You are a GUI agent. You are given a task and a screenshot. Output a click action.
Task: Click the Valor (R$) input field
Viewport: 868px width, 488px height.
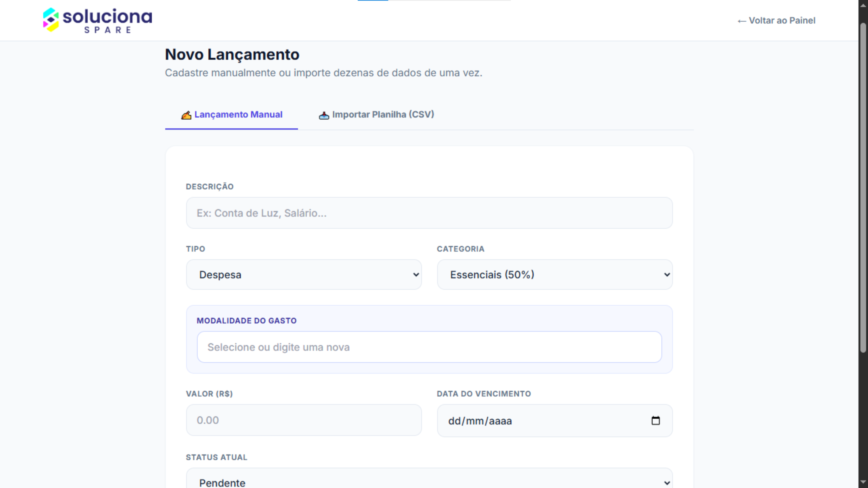point(303,420)
